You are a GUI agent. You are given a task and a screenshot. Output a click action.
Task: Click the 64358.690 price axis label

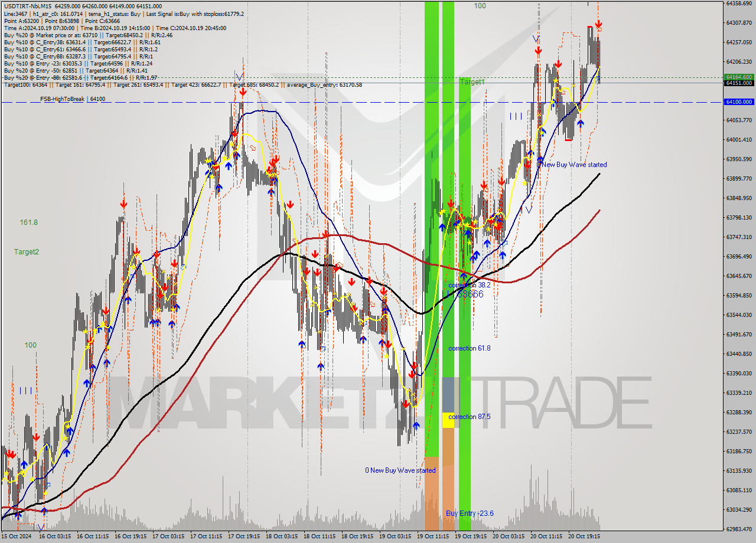click(x=739, y=3)
